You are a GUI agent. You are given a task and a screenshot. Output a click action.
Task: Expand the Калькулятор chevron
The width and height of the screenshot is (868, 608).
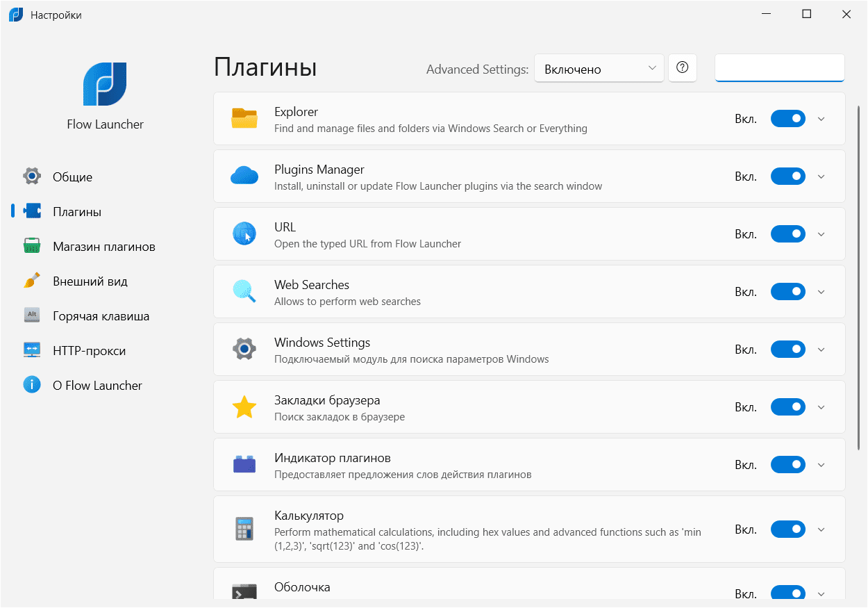tap(821, 529)
